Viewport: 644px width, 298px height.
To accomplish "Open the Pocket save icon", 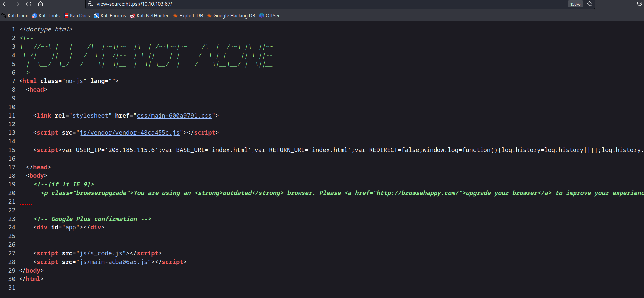I will (639, 4).
